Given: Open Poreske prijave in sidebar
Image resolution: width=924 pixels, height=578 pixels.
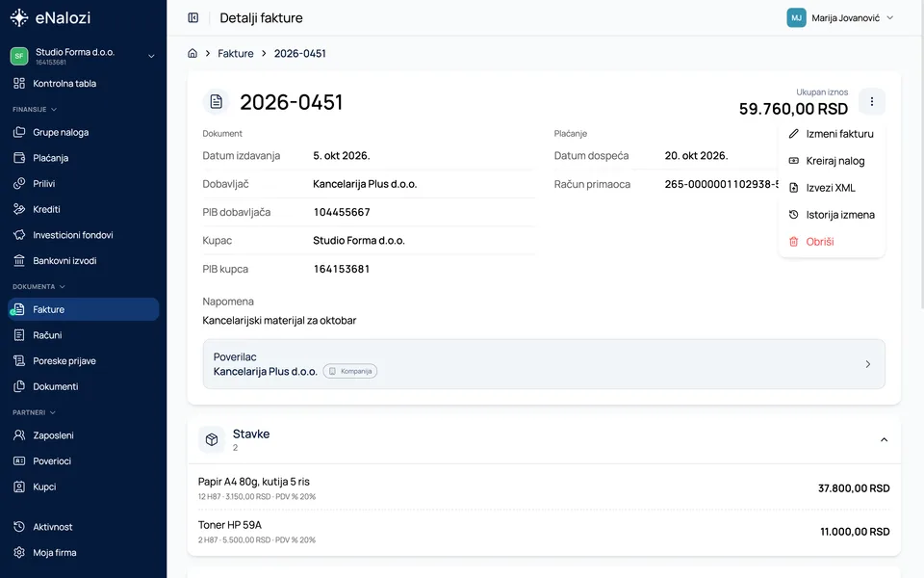Looking at the screenshot, I should pos(83,361).
